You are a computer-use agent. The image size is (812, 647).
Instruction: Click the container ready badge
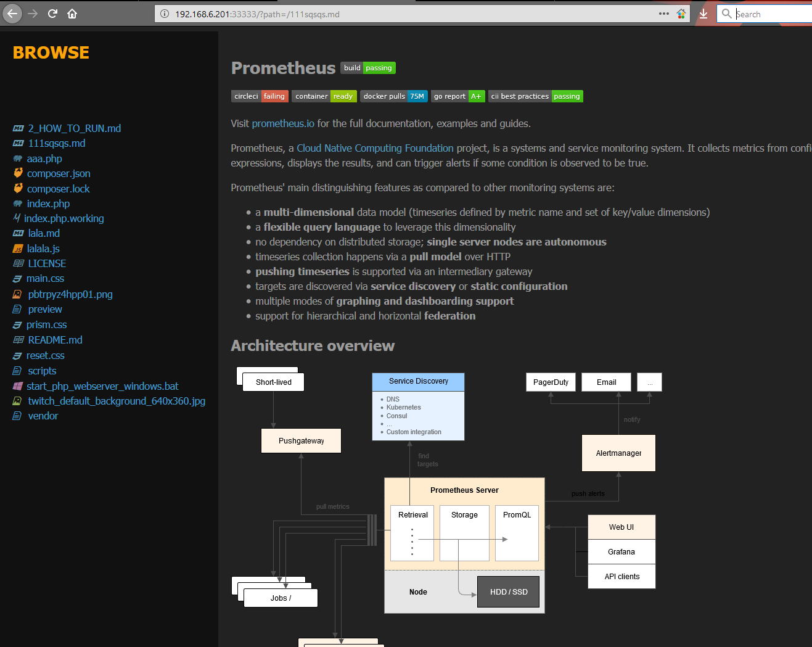click(x=324, y=96)
